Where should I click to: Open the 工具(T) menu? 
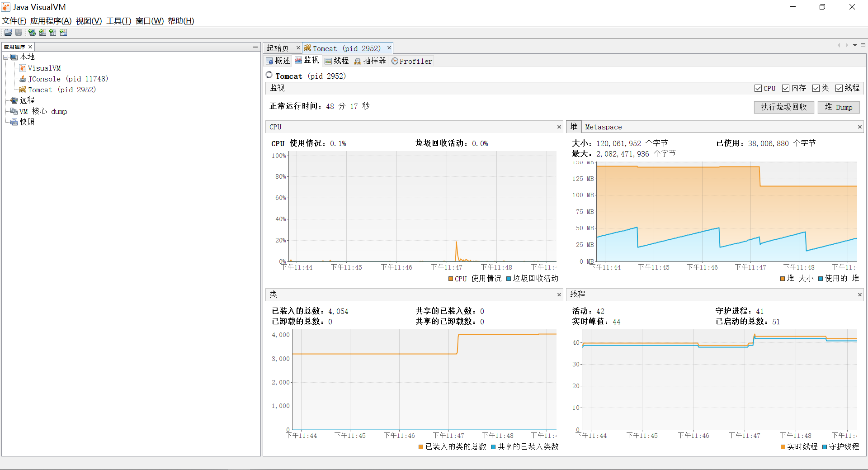point(119,21)
